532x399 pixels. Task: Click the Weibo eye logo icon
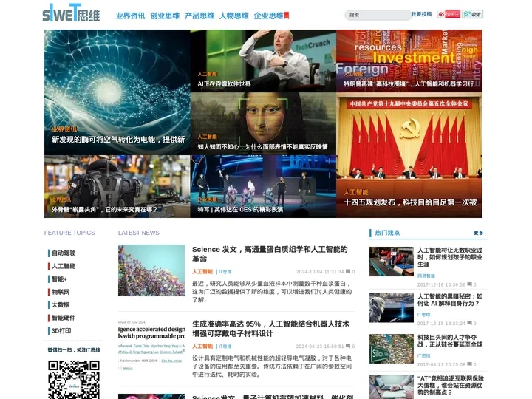coord(441,14)
